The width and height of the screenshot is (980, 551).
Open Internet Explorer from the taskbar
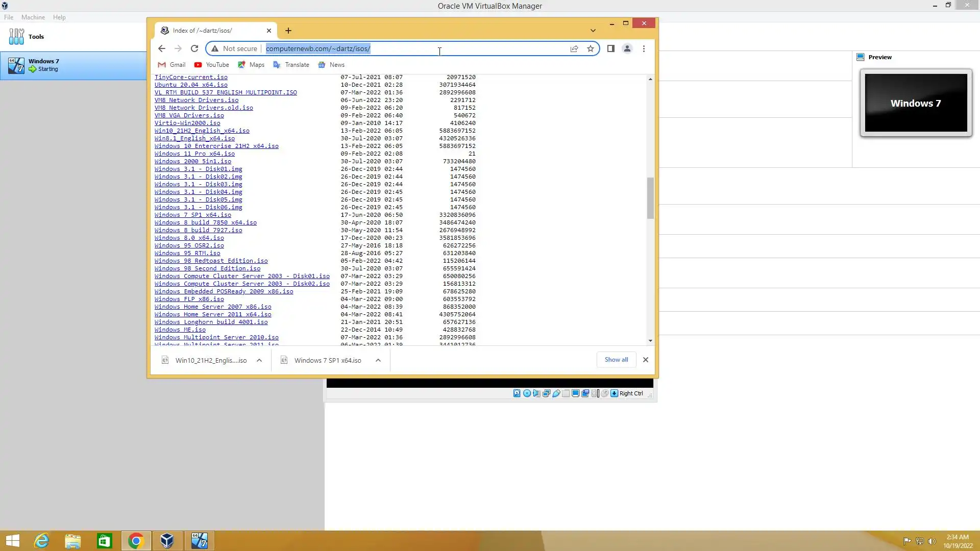41,541
